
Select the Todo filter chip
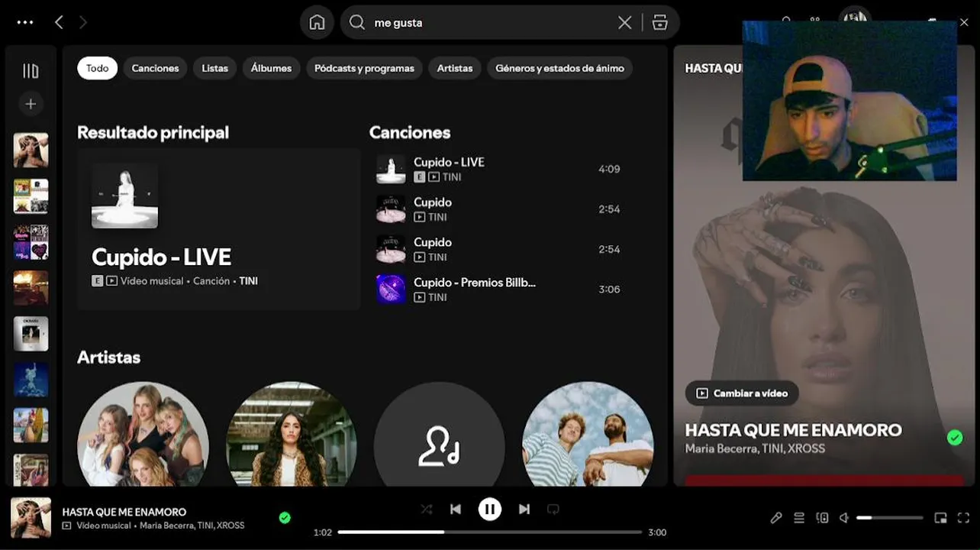[97, 68]
